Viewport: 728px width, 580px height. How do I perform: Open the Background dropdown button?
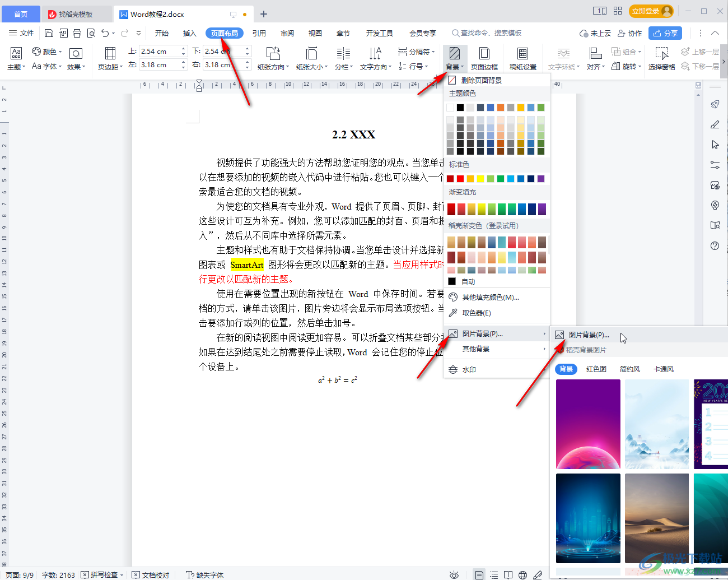[x=454, y=58]
